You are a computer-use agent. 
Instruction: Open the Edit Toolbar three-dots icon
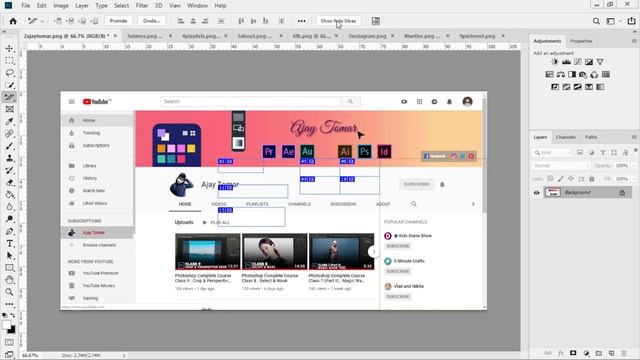pos(9,304)
